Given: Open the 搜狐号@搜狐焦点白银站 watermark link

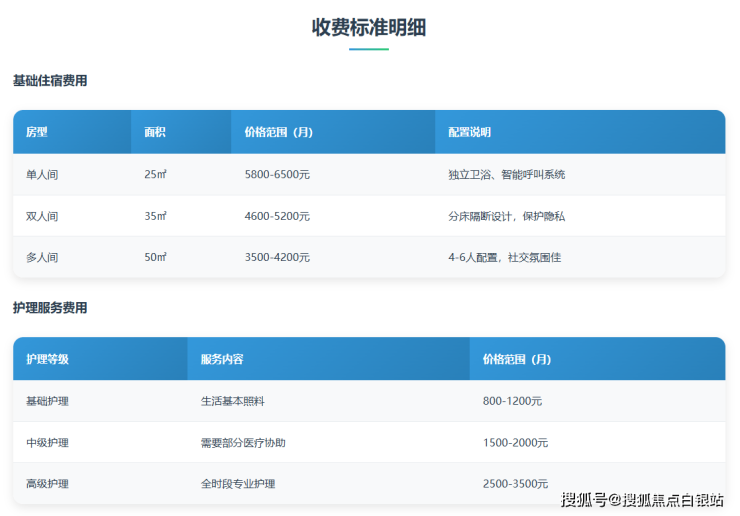Looking at the screenshot, I should pyautogui.click(x=641, y=500).
